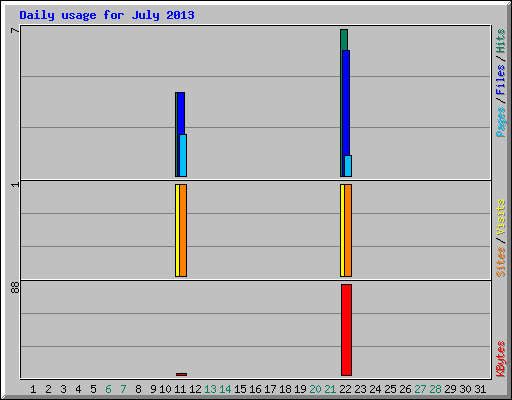512x400 pixels.
Task: Click the 'Sites' legend label
Action: 500,262
